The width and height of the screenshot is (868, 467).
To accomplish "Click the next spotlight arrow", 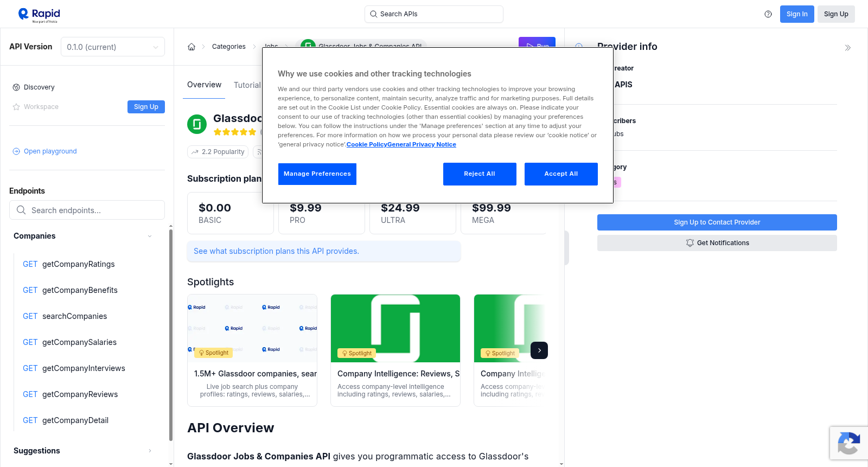I will [539, 350].
